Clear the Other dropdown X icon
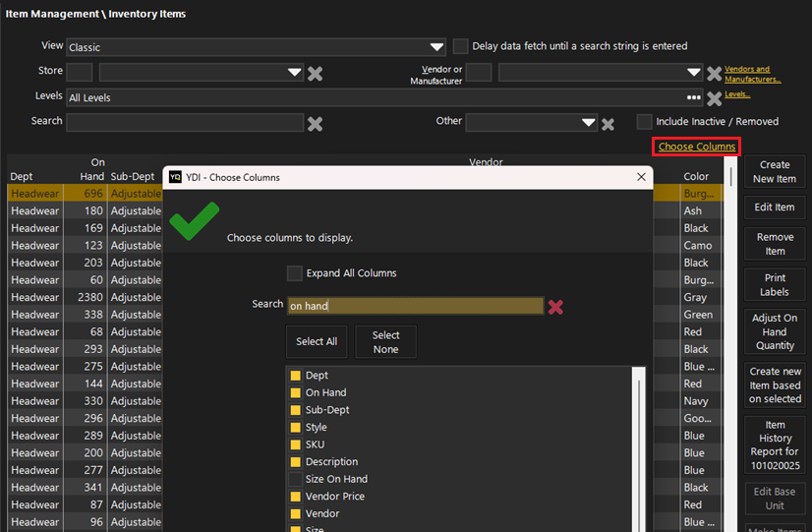 (x=609, y=124)
